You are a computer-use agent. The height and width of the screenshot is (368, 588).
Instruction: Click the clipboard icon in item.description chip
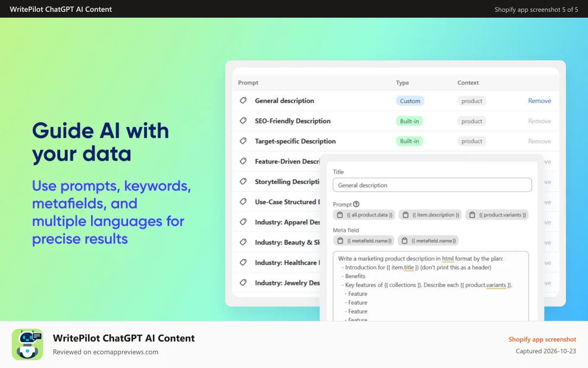tap(406, 215)
